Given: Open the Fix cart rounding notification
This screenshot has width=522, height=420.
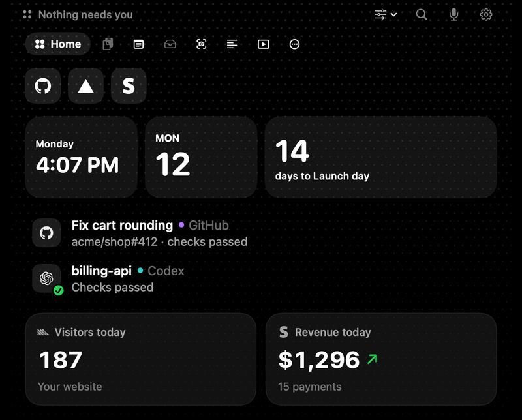Looking at the screenshot, I should pos(261,233).
